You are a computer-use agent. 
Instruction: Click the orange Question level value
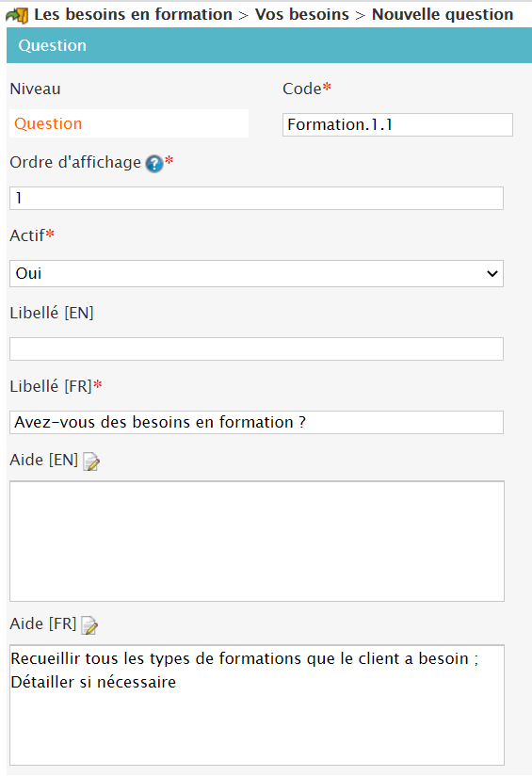click(x=48, y=124)
